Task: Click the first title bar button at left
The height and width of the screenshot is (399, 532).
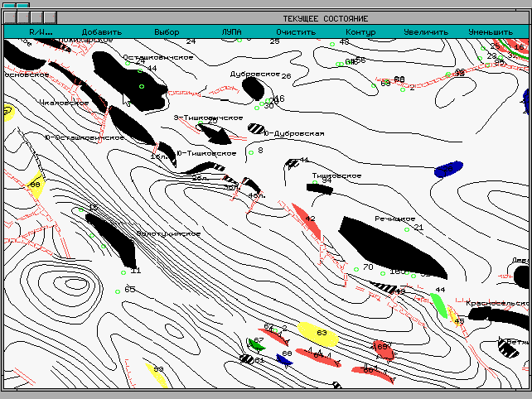Action: [x=12, y=17]
